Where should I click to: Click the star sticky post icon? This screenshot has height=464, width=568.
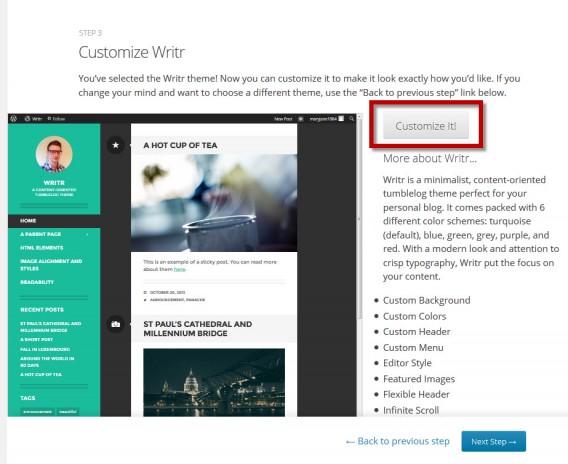pos(116,145)
